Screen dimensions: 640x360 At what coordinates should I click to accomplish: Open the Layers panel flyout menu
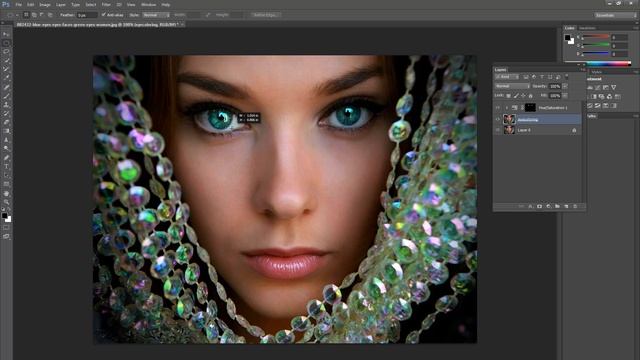pos(583,70)
